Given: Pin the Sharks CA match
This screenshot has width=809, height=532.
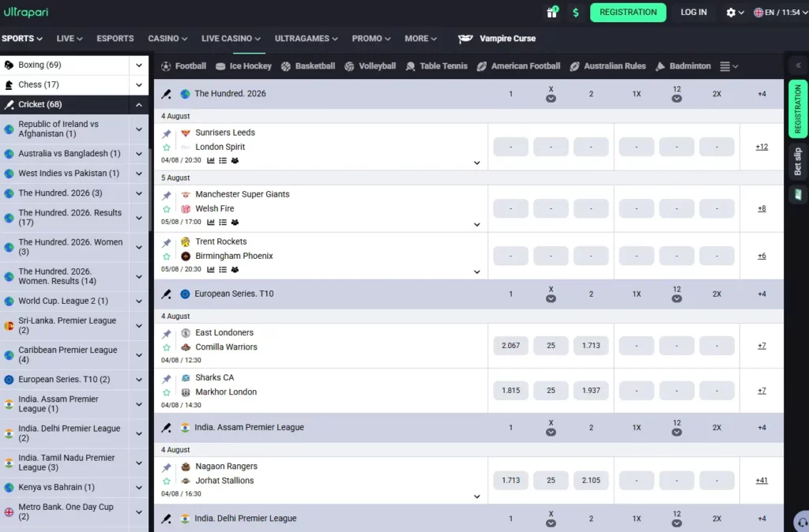Looking at the screenshot, I should pos(167,379).
